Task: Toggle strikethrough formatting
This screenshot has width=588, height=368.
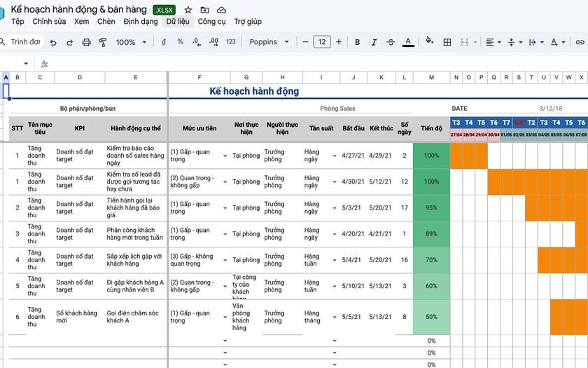Action: click(391, 42)
